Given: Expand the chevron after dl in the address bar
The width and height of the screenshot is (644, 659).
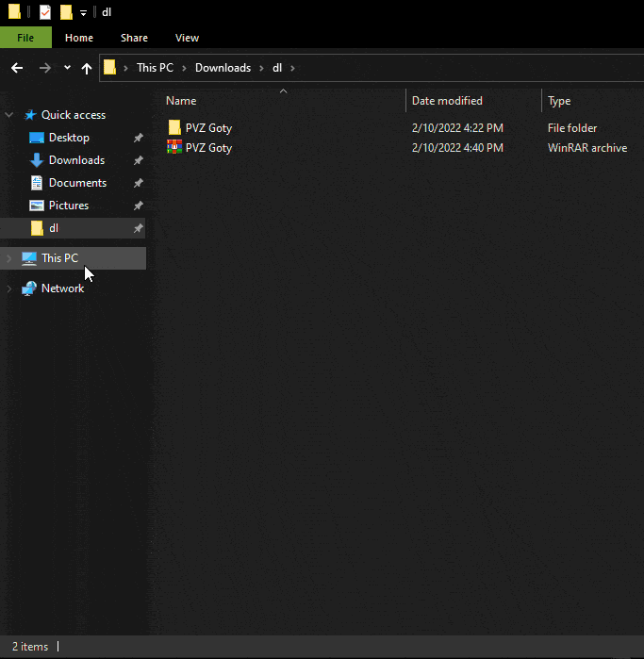Looking at the screenshot, I should pyautogui.click(x=292, y=68).
